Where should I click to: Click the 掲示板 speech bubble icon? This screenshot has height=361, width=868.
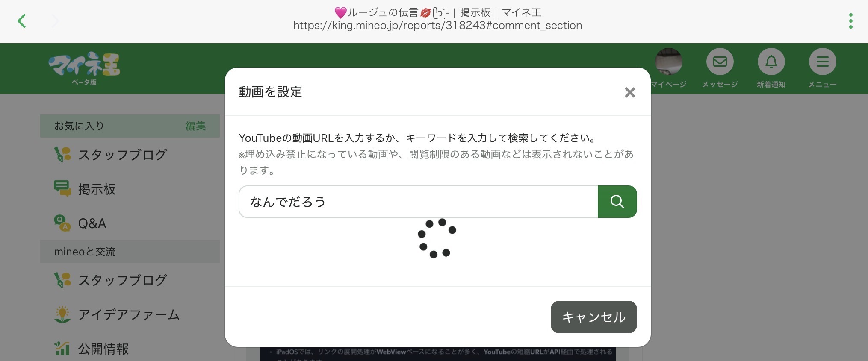pyautogui.click(x=62, y=188)
